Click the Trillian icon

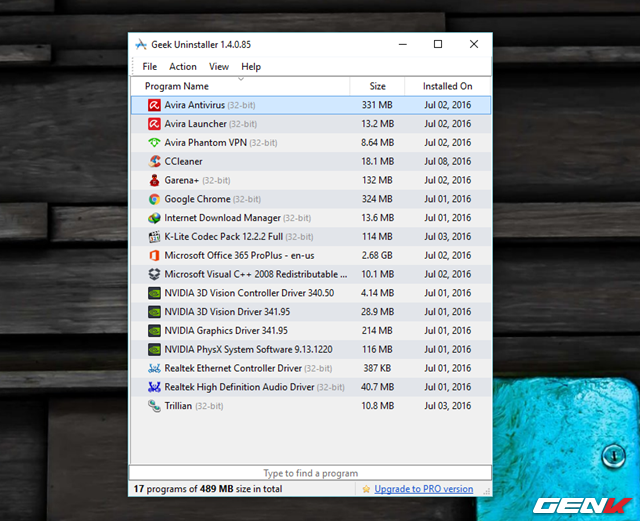point(154,406)
